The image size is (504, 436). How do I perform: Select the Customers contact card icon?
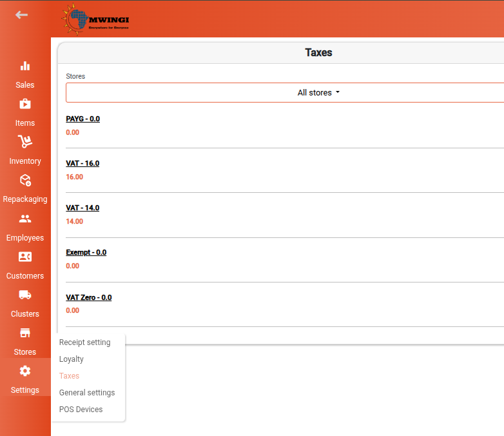[x=25, y=257]
